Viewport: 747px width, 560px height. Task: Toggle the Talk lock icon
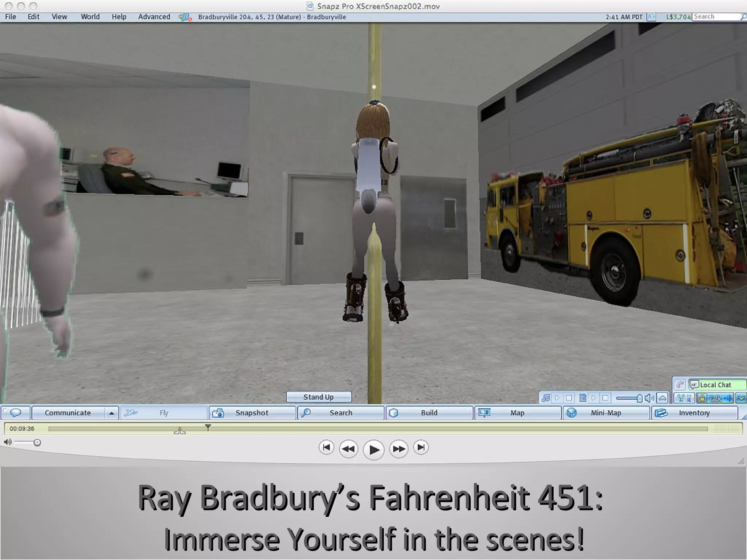(x=702, y=398)
